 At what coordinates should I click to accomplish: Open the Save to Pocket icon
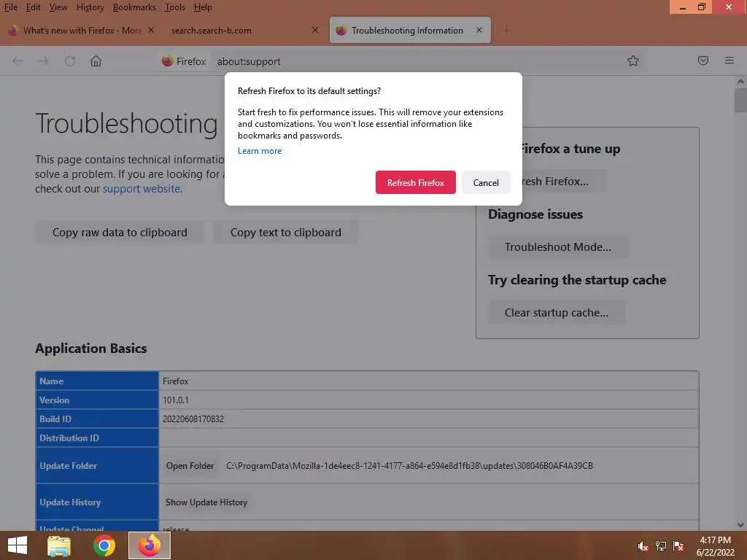pyautogui.click(x=703, y=61)
